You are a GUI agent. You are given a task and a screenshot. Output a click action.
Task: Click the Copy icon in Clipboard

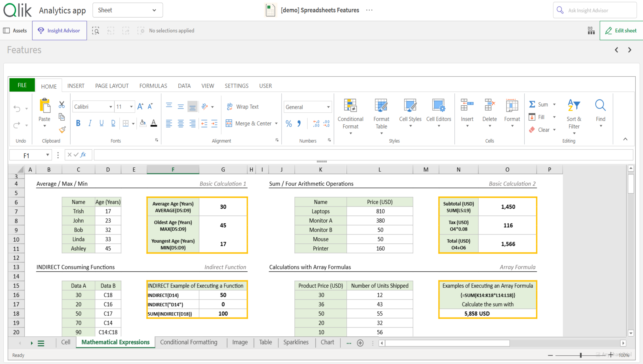62,117
